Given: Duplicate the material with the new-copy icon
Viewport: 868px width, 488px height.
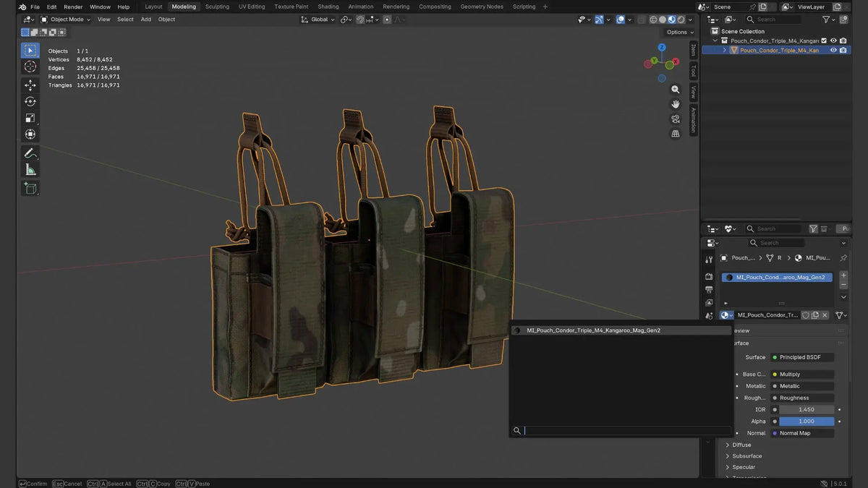Looking at the screenshot, I should point(815,315).
